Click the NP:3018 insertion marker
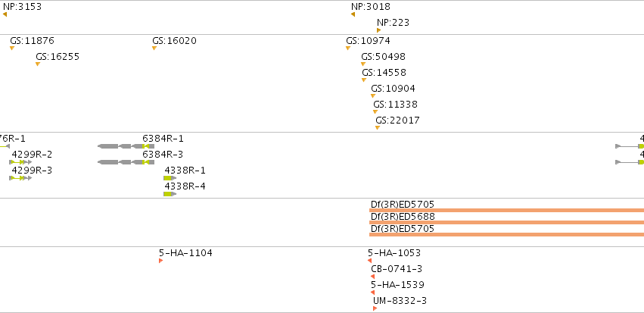 (x=353, y=14)
